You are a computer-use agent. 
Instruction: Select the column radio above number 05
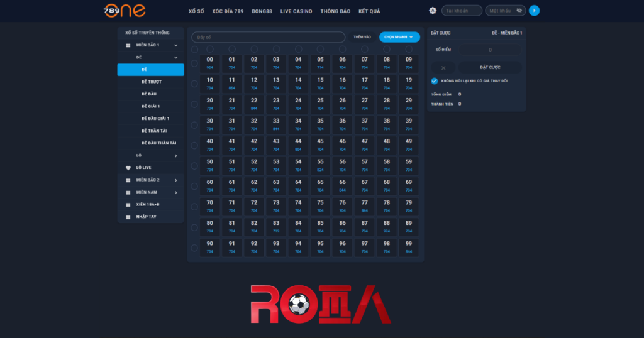320,49
